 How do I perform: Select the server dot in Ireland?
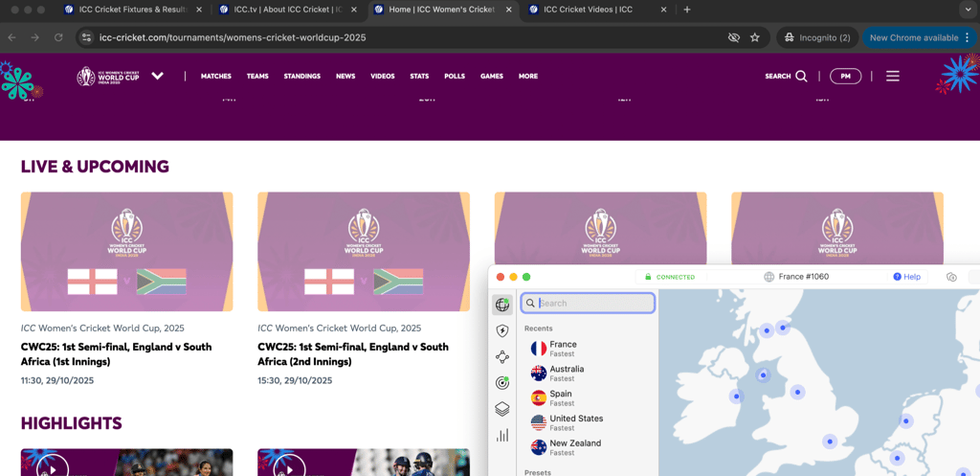click(x=736, y=397)
